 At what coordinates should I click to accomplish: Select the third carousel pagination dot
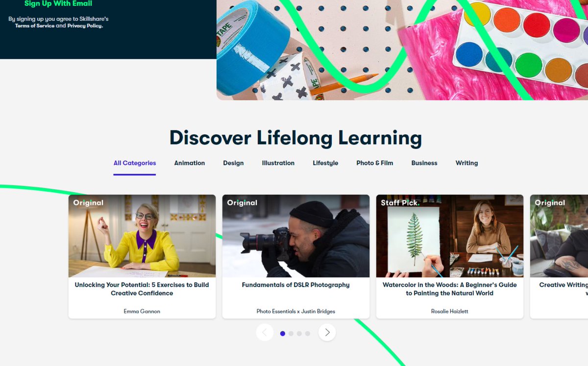tap(299, 334)
